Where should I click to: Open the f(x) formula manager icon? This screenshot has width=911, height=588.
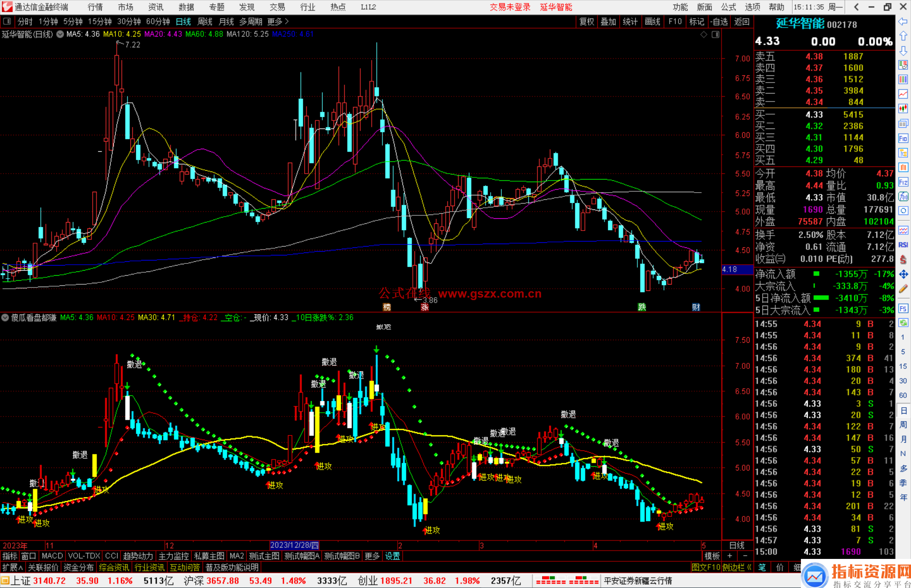pos(903,196)
